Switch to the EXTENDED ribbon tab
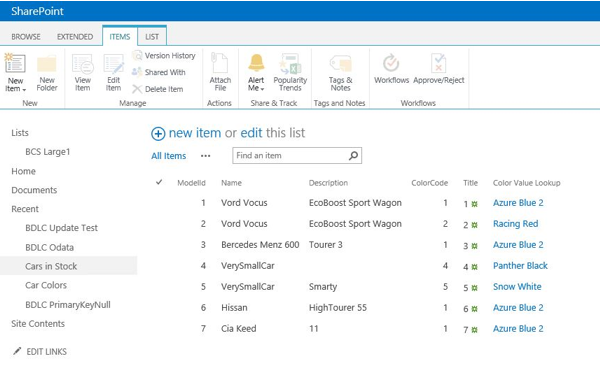The height and width of the screenshot is (367, 600). coord(75,37)
